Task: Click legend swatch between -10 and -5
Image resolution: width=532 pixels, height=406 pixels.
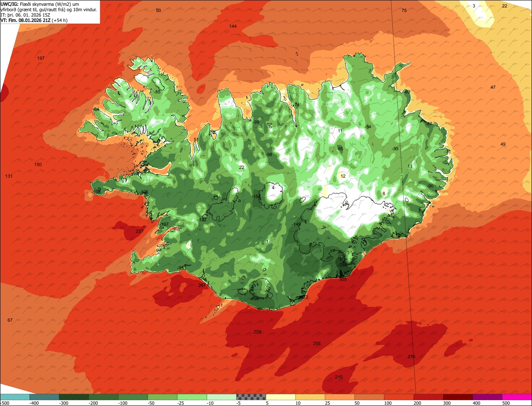Action: 222,397
